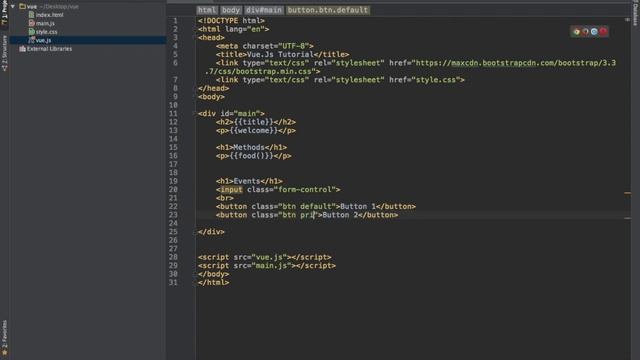Click the vue.js file icon
Image resolution: width=640 pixels, height=360 pixels.
(x=31, y=40)
